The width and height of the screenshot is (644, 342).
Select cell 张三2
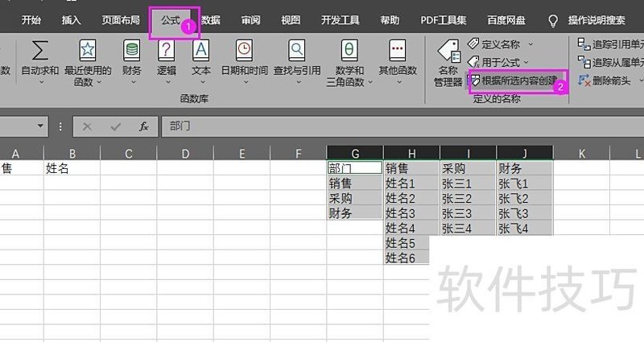468,198
